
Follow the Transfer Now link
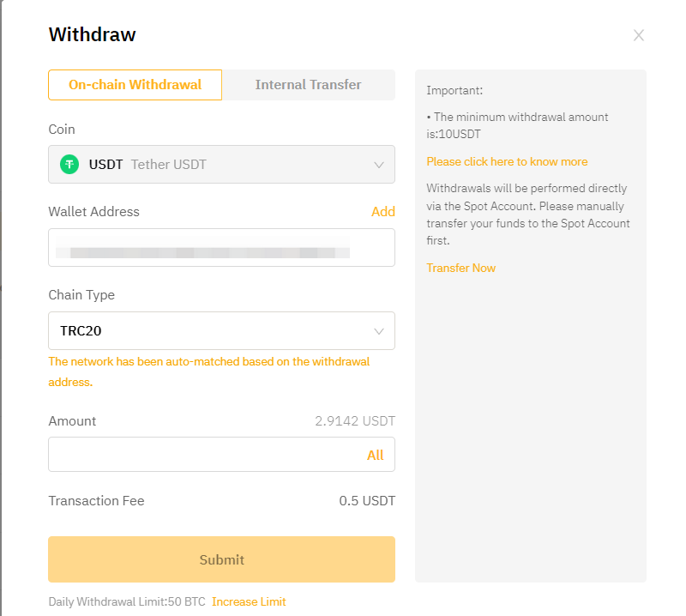click(460, 268)
